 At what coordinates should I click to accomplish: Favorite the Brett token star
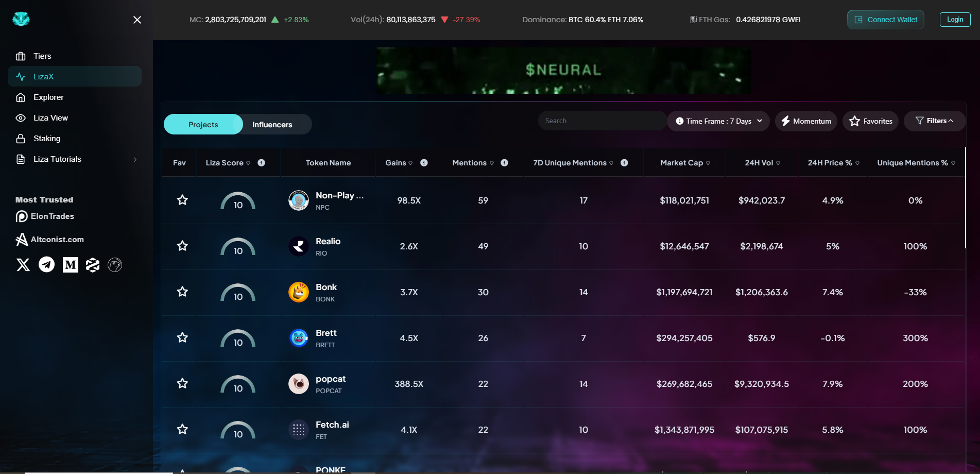click(182, 337)
